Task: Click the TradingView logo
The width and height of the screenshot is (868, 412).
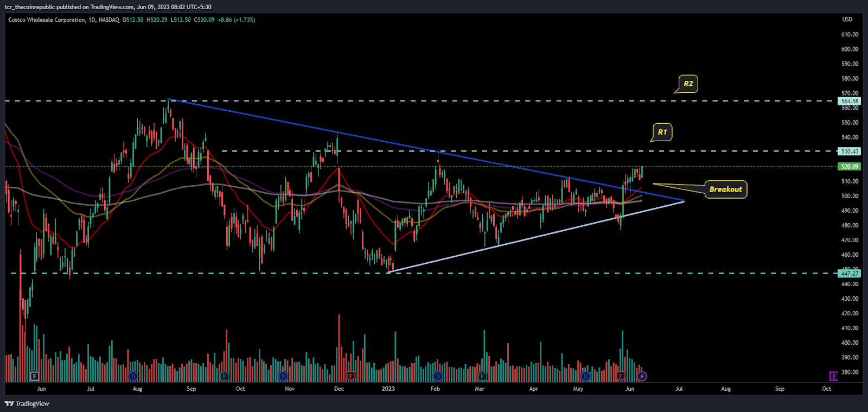Action: click(27, 404)
